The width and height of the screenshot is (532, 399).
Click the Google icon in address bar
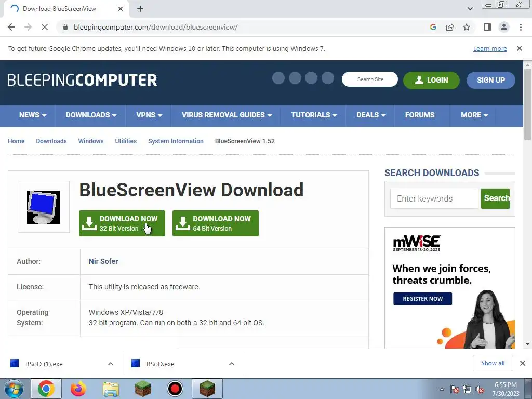[433, 27]
